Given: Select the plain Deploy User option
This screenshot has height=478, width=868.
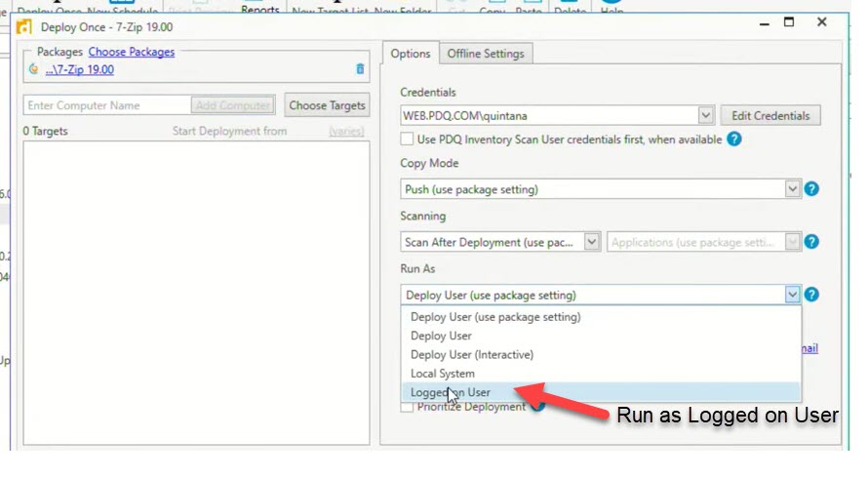Looking at the screenshot, I should click(601, 336).
